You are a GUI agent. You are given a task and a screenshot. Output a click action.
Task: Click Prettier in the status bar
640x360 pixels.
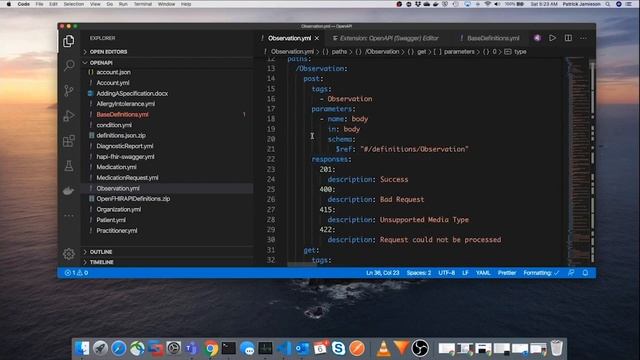[507, 273]
